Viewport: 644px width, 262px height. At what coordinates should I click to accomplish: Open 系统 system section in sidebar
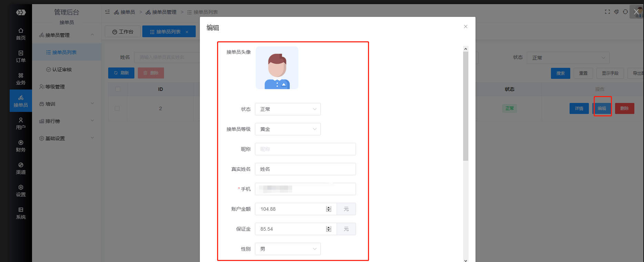(21, 213)
